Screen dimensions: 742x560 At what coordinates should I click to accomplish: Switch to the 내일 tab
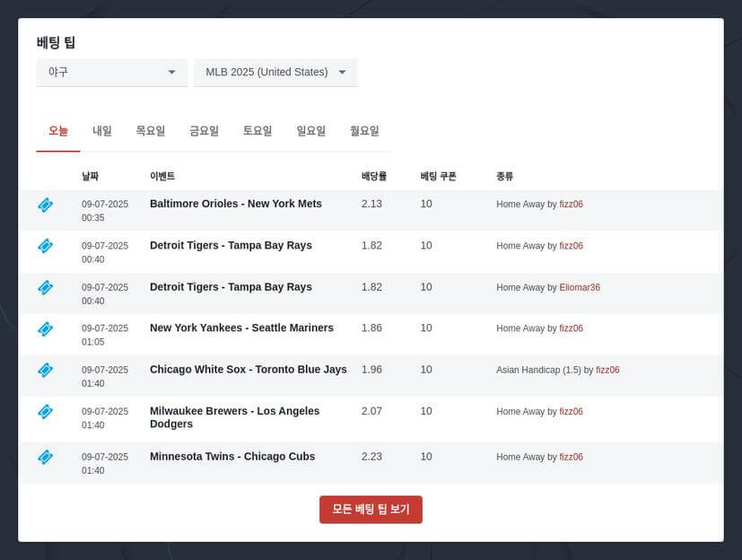coord(102,131)
